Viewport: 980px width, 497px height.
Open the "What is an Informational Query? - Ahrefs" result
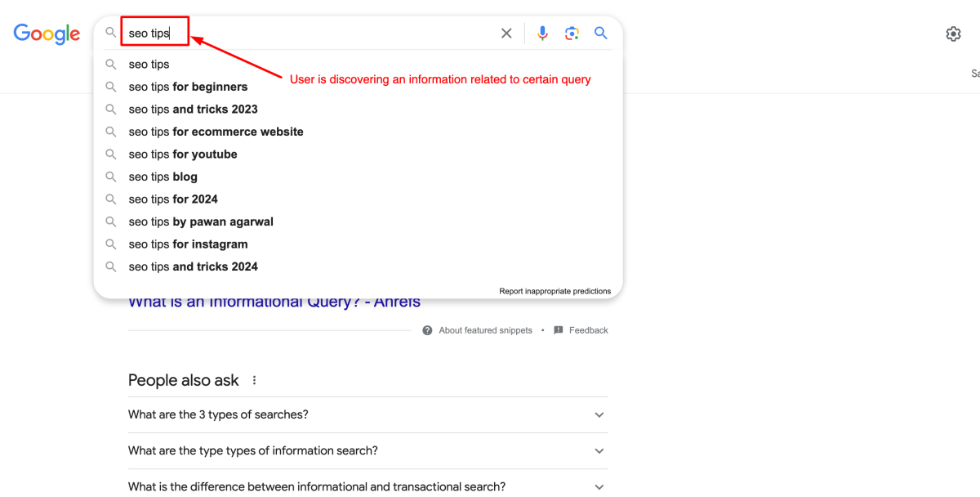[274, 302]
